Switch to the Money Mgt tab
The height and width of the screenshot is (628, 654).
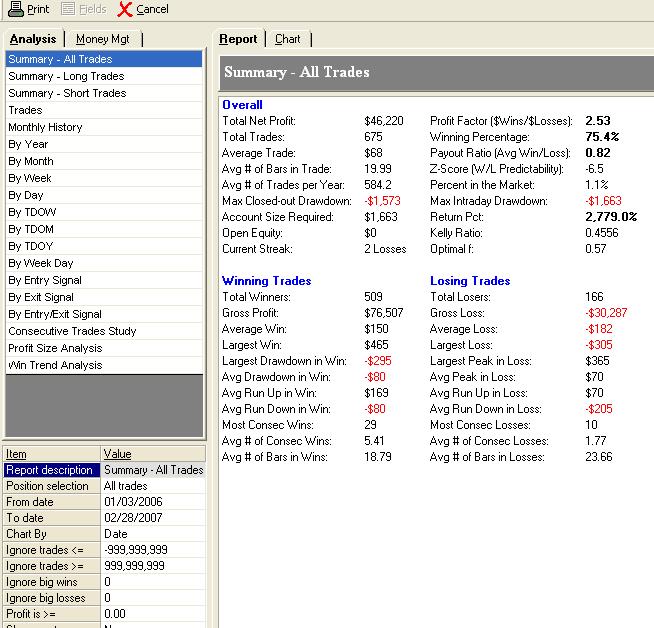click(x=102, y=39)
